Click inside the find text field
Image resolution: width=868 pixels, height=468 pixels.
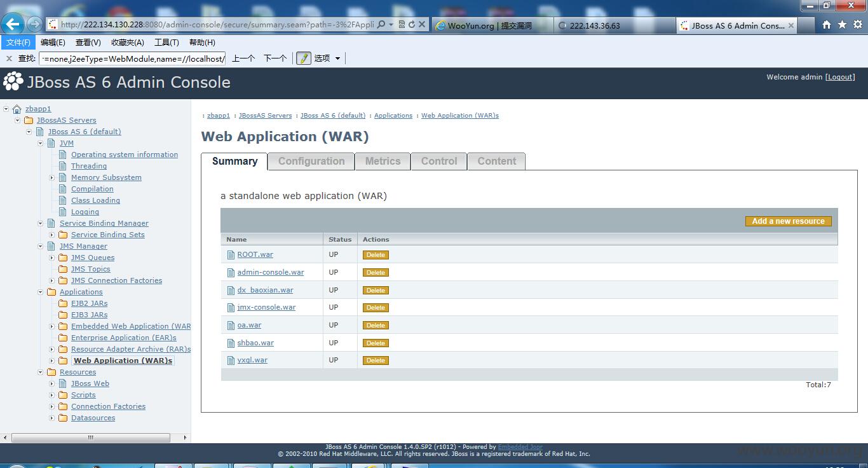pos(132,59)
